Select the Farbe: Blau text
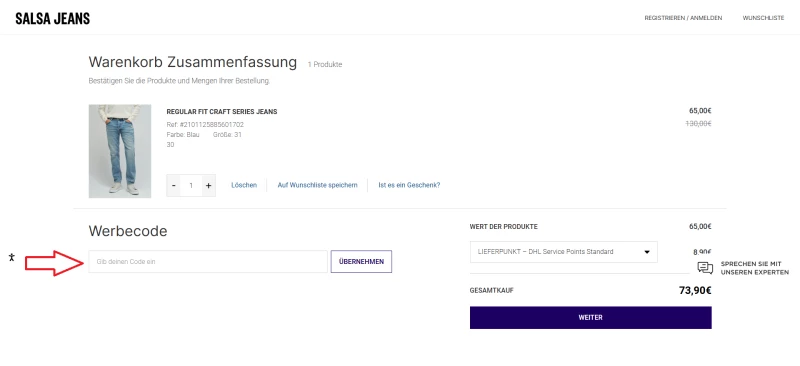 point(183,135)
